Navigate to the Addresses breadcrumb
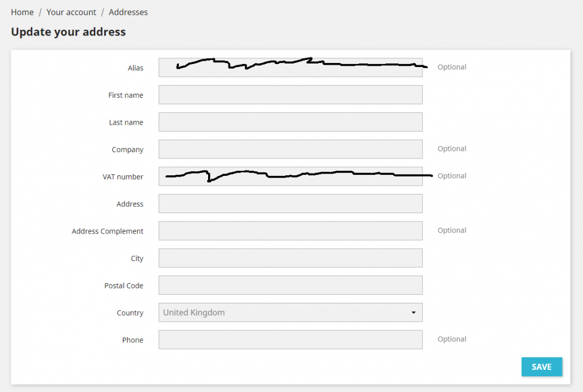This screenshot has height=392, width=583. coord(128,12)
